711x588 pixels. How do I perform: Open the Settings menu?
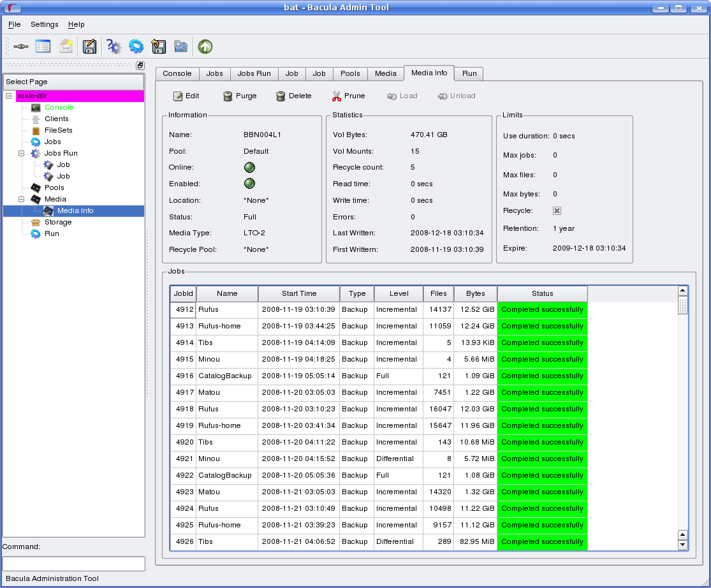click(x=45, y=24)
